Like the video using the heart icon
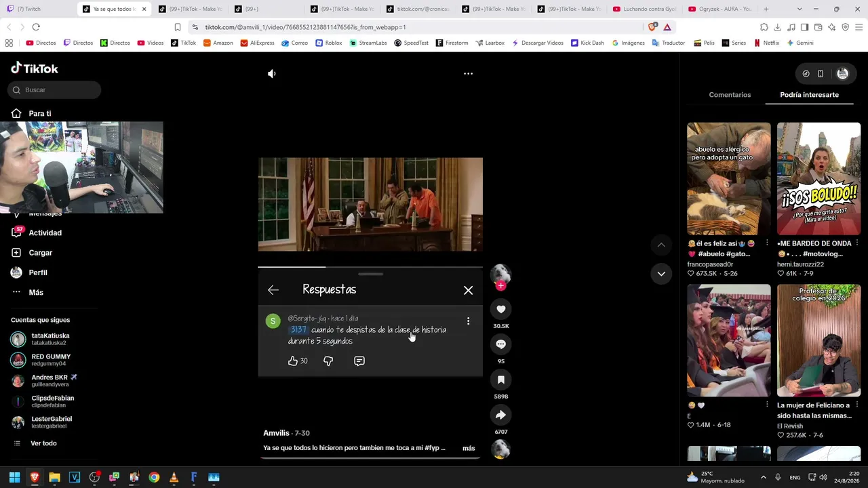868x488 pixels. pyautogui.click(x=501, y=309)
